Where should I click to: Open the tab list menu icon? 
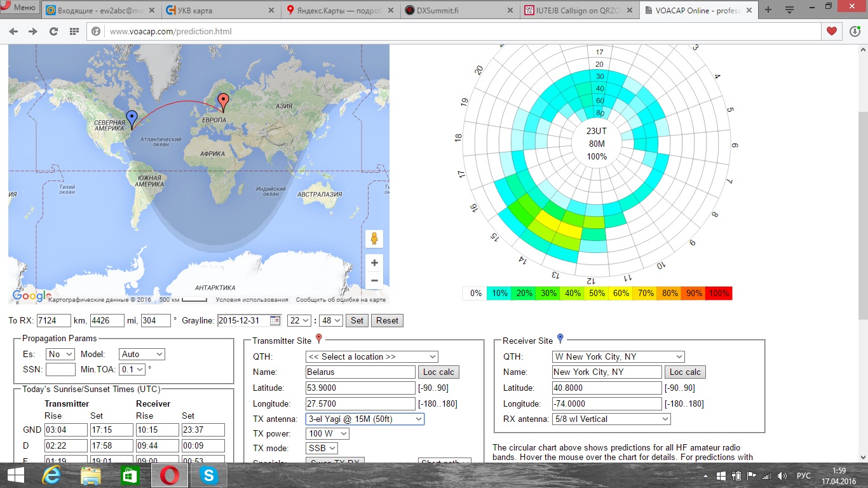[x=789, y=10]
